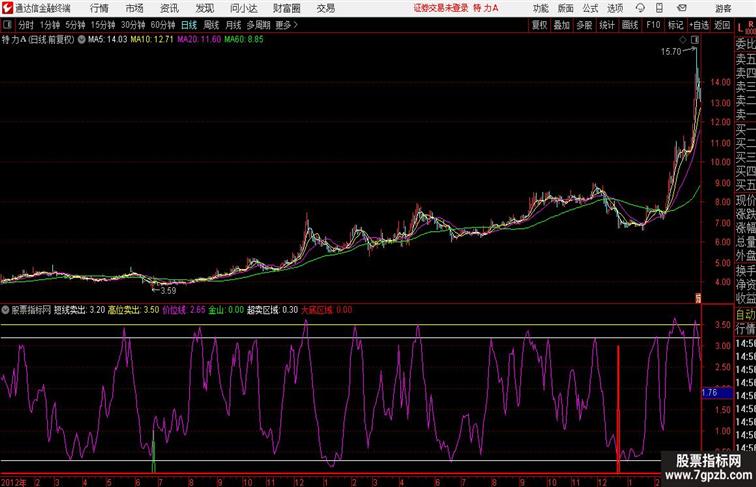This screenshot has width=756, height=487.
Task: Click the 金山: 0.00 indicator label
Action: [226, 310]
